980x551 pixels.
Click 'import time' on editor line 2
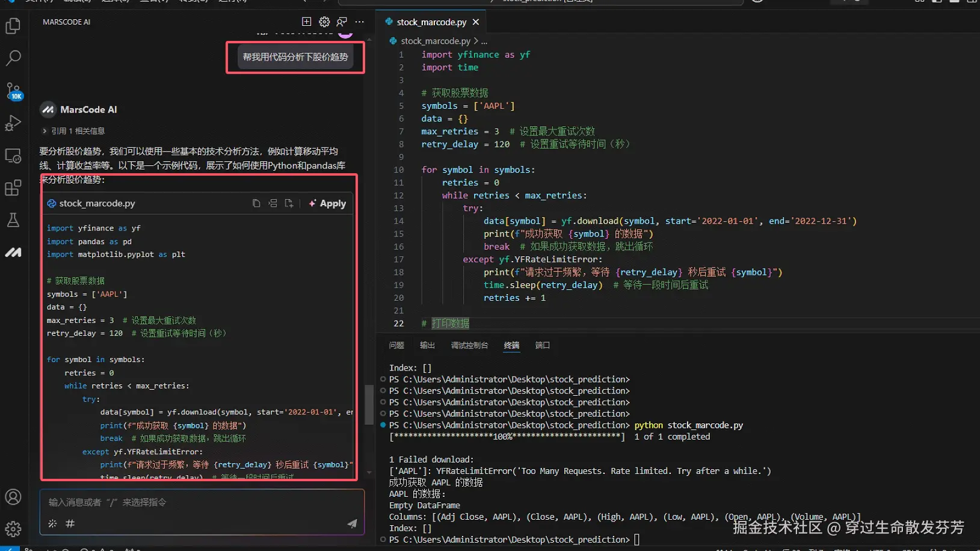tap(450, 67)
